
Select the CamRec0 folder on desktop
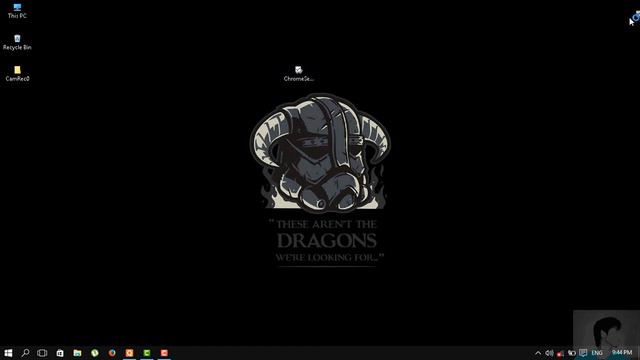[x=17, y=74]
